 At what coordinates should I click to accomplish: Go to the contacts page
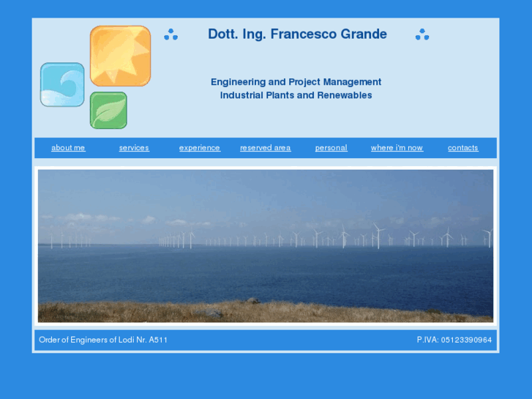(x=462, y=148)
